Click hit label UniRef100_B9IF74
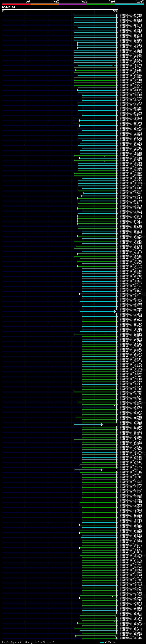 point(131,35)
